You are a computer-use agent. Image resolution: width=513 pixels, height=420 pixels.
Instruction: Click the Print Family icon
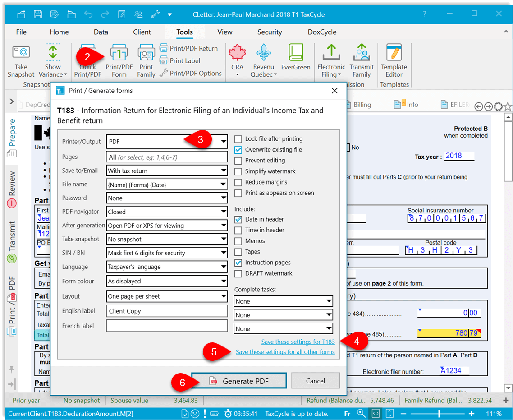(x=146, y=53)
